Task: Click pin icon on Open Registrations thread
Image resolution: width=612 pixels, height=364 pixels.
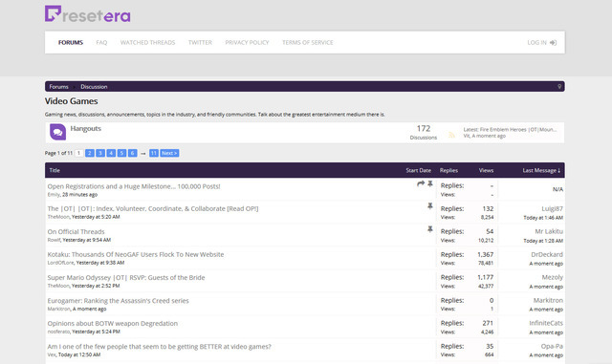Action: [430, 183]
